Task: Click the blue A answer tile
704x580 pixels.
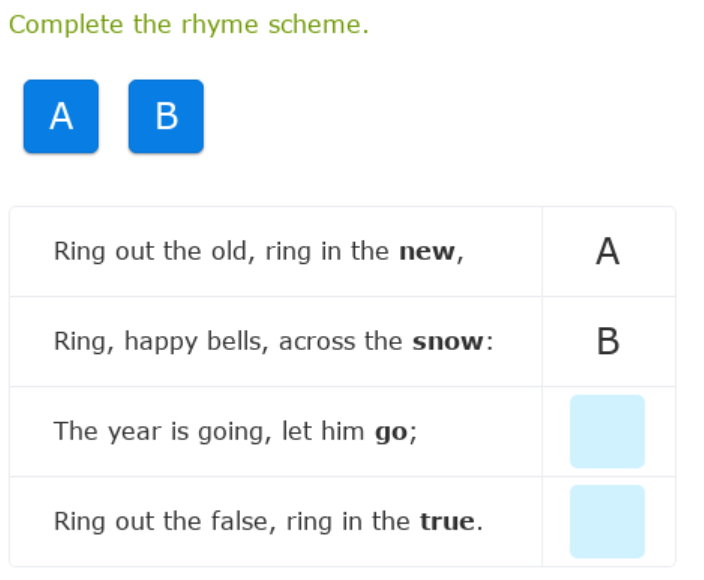Action: coord(61,117)
